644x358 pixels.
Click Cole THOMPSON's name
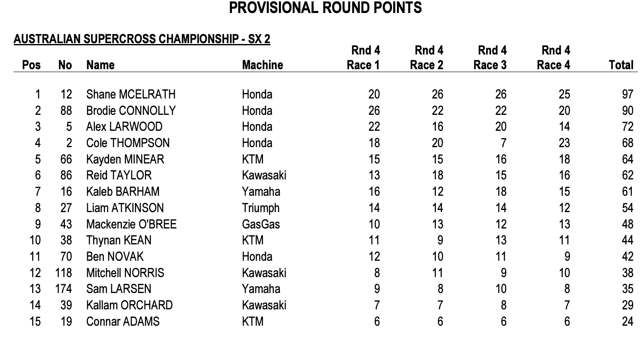[128, 143]
